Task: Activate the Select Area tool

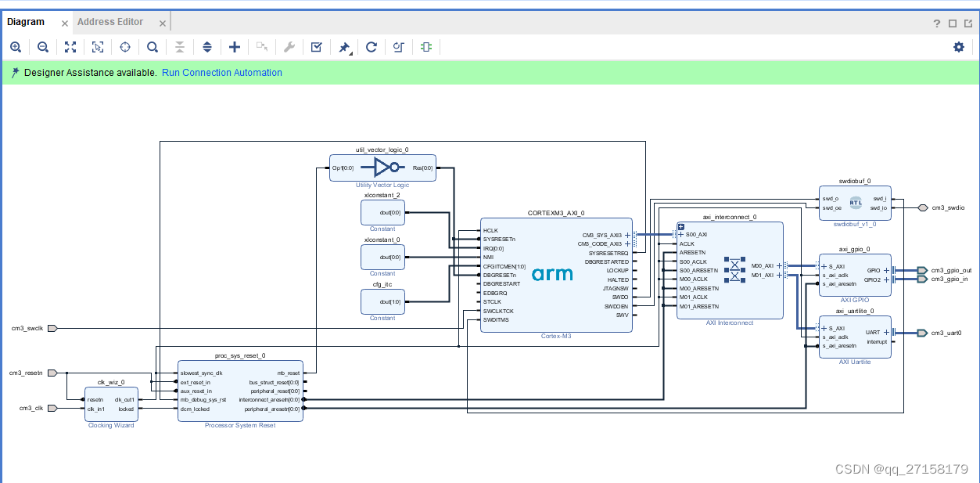Action: pos(98,47)
